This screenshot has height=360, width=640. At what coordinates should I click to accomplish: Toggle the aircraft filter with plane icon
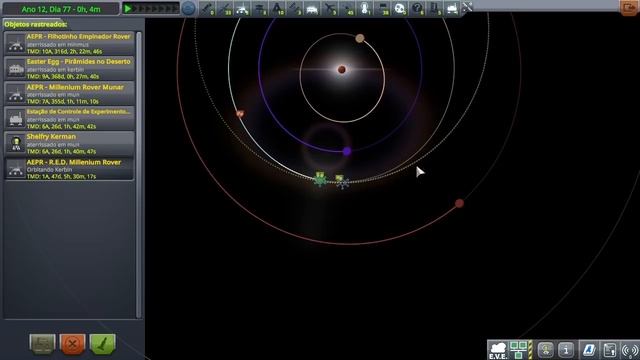(x=330, y=8)
